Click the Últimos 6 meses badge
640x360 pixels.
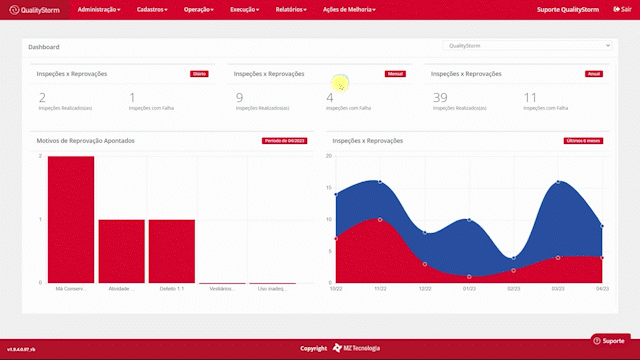click(583, 141)
